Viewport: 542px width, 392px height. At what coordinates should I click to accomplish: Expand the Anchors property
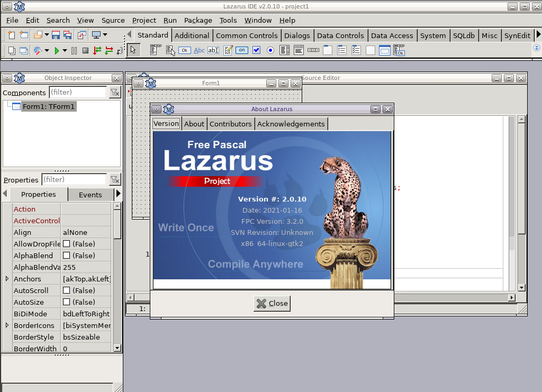(x=7, y=279)
